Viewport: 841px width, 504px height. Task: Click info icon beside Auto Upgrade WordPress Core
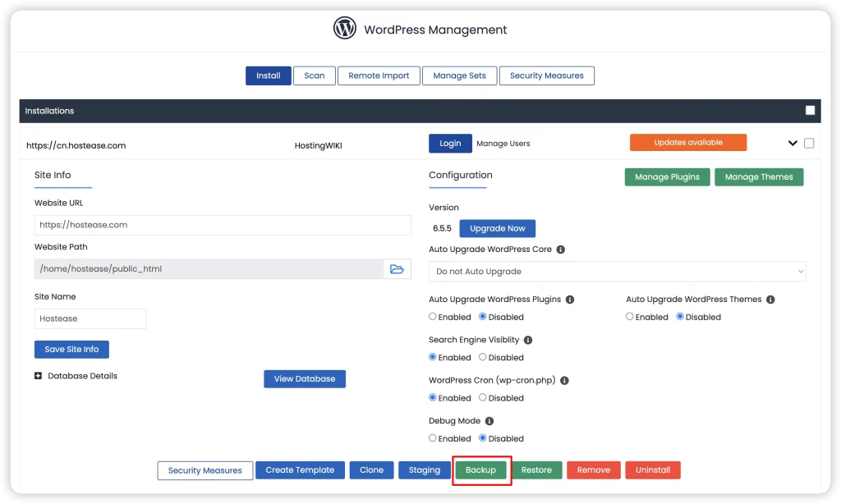560,250
